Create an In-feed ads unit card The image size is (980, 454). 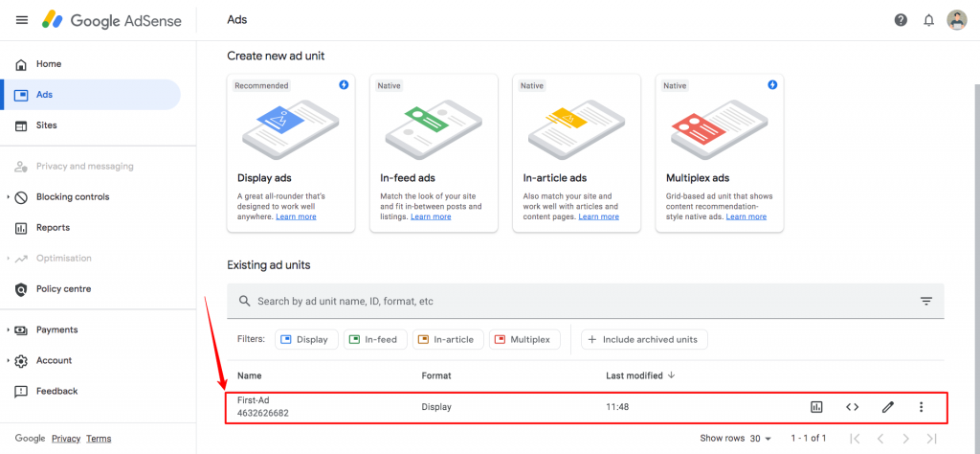tap(434, 153)
